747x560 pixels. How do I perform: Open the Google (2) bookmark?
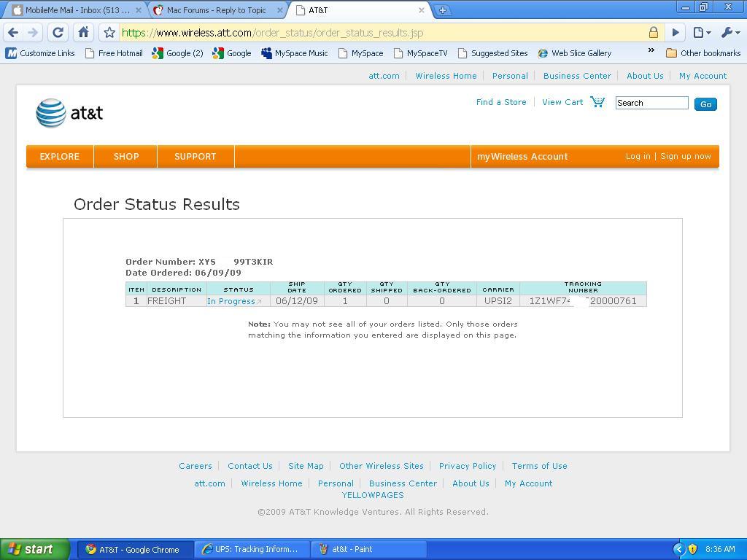tap(178, 52)
